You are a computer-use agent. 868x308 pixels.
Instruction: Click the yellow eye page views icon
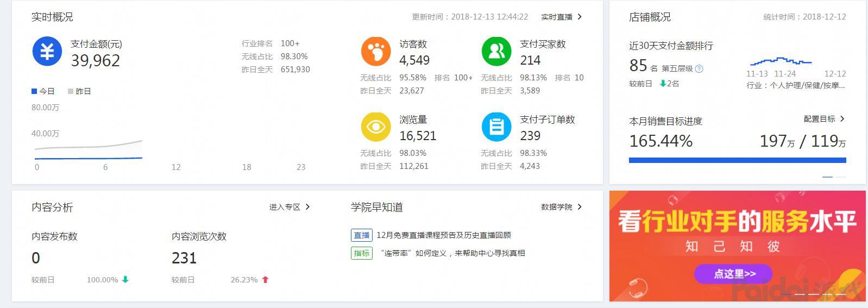[x=376, y=127]
